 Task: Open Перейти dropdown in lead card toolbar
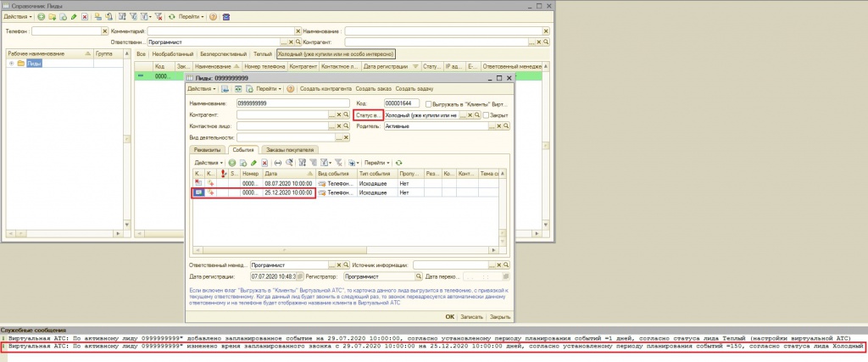pos(269,88)
